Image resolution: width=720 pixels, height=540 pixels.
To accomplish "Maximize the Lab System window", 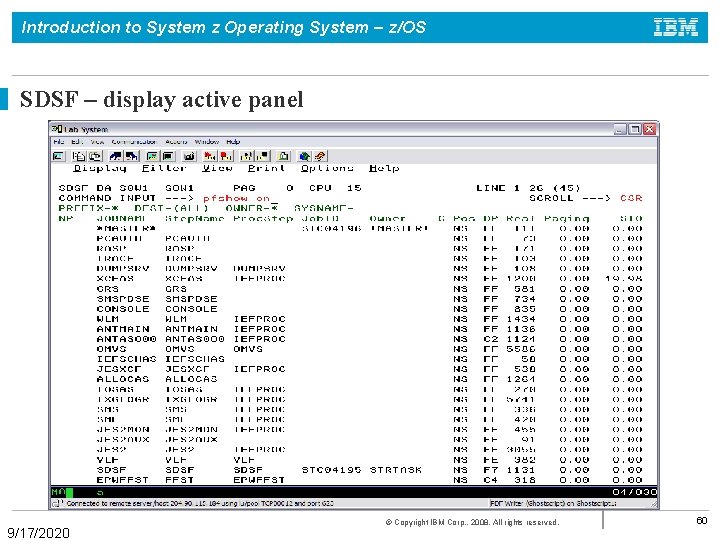I will 635,129.
